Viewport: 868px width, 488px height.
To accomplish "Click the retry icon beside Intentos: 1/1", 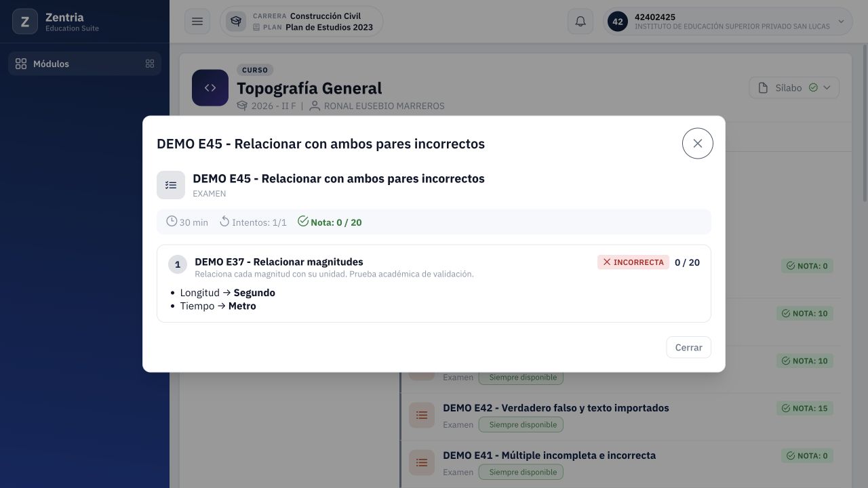I will (x=224, y=222).
